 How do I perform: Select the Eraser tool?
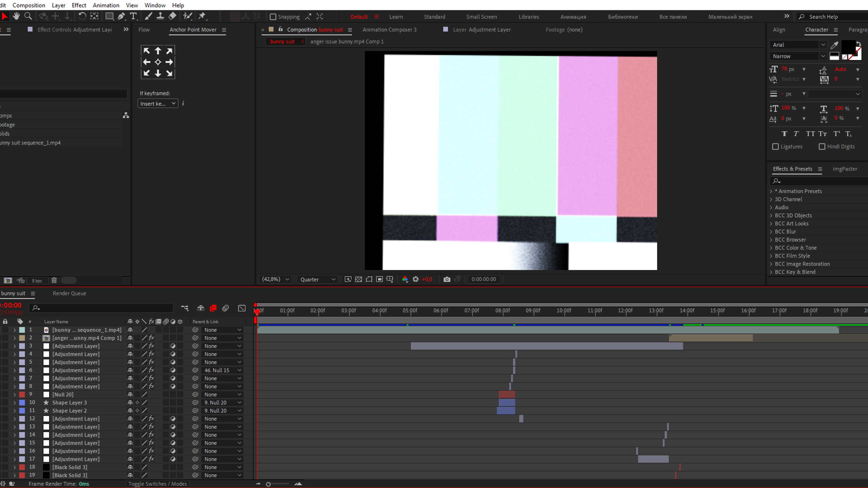click(173, 16)
